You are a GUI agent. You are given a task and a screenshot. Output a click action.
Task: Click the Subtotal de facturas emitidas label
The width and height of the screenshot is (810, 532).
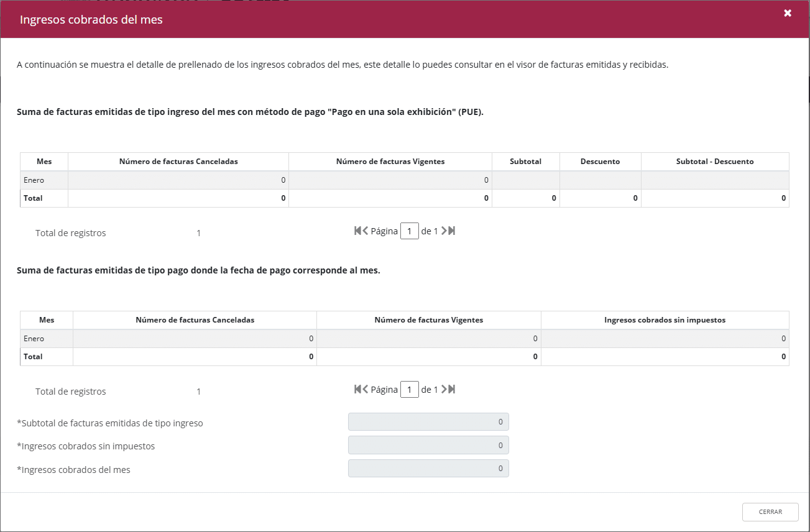[x=110, y=423]
